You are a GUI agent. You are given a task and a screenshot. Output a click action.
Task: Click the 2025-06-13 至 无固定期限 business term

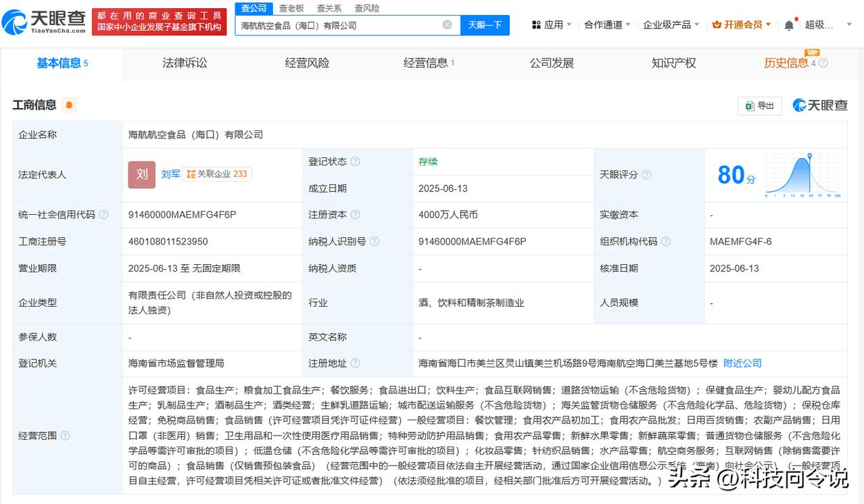[x=185, y=268]
